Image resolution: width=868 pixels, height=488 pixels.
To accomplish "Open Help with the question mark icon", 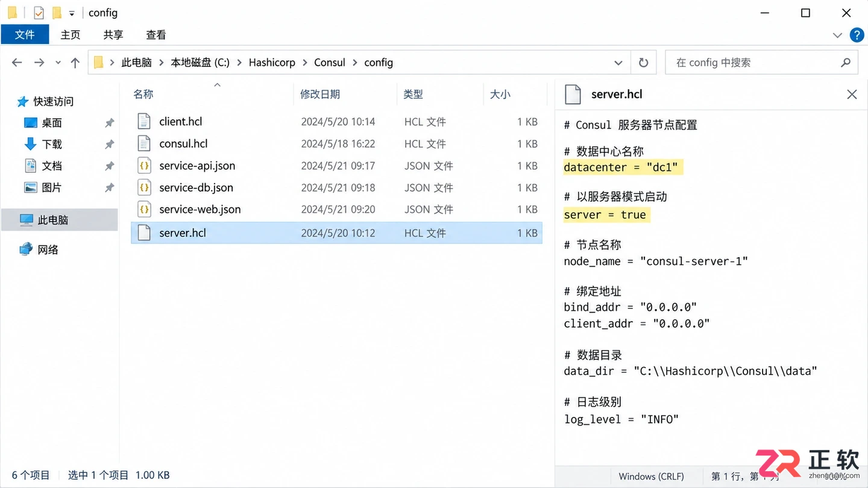I will [857, 35].
